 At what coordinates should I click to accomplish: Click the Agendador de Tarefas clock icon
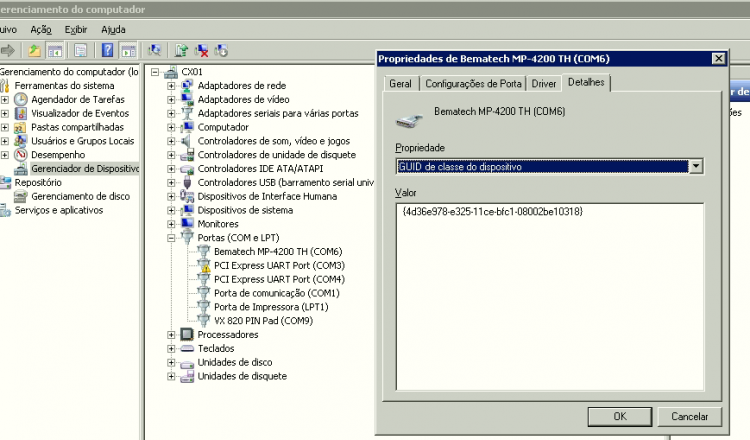pyautogui.click(x=21, y=99)
